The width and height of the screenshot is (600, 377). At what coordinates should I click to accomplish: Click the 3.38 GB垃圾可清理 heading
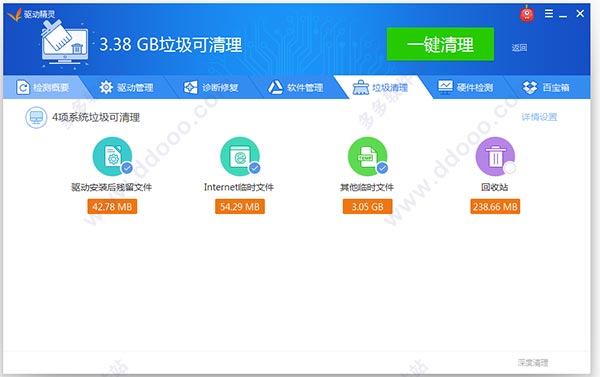[171, 44]
